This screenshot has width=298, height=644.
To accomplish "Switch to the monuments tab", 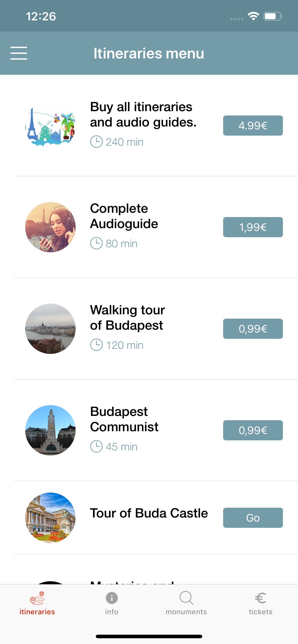I will tap(186, 603).
